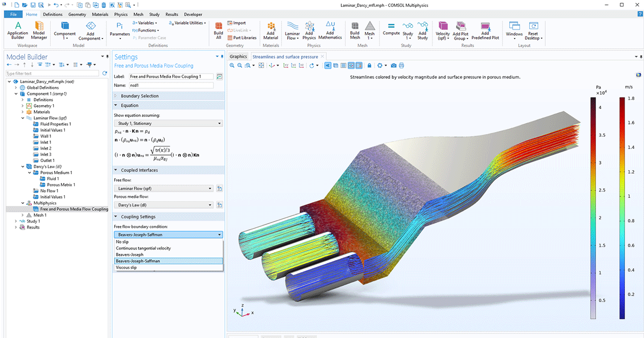Open the Study 1, Stationary dropdown

coord(168,123)
